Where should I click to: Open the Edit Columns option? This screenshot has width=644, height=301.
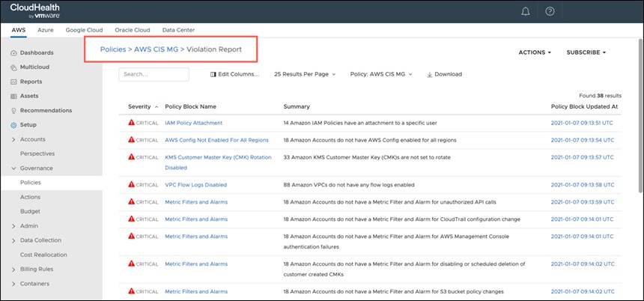pos(235,74)
